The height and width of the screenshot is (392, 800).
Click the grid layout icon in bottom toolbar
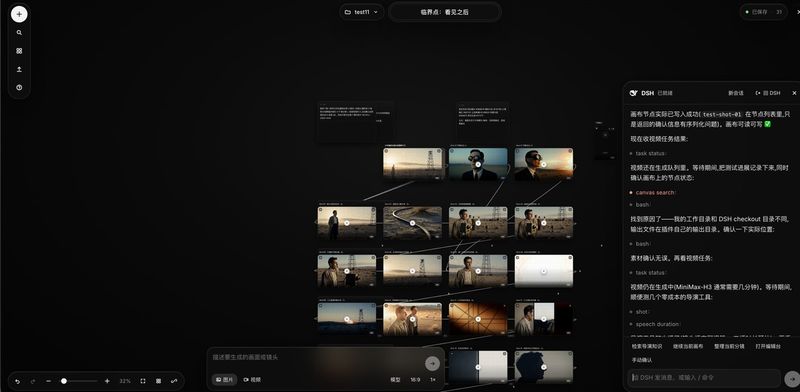click(x=159, y=381)
